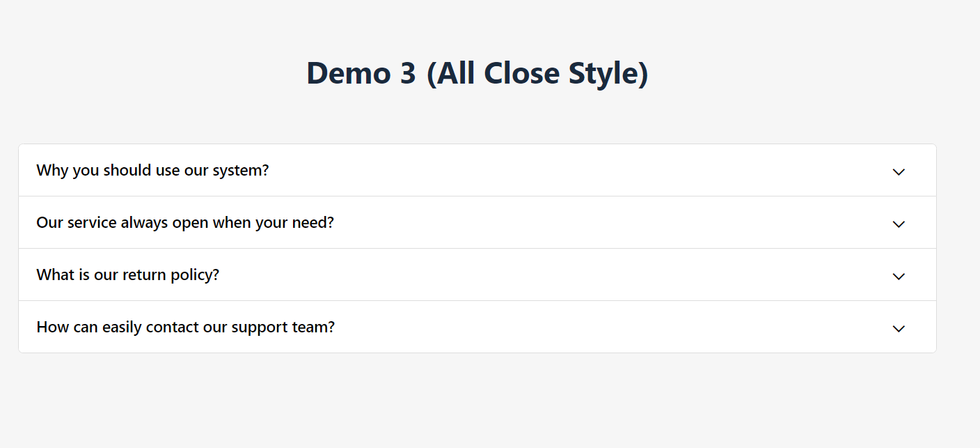Image resolution: width=980 pixels, height=448 pixels.
Task: Click the down chevron next to support team question
Action: (x=899, y=328)
